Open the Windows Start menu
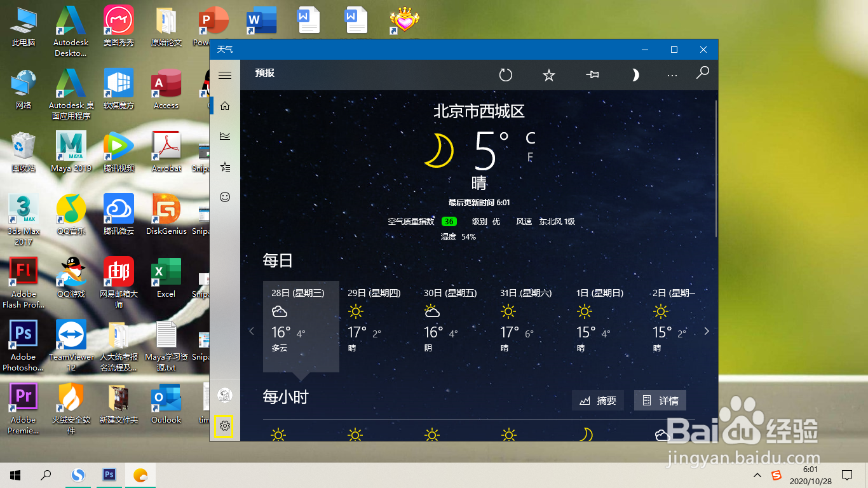Viewport: 868px width, 488px height. tap(15, 475)
